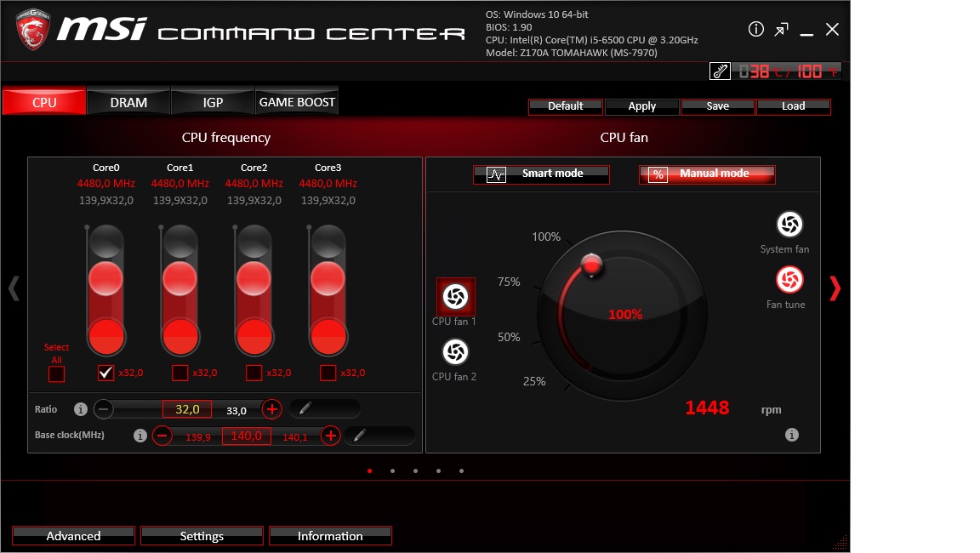Click the Core0 4480,0 MHz value
This screenshot has height=553, width=980.
point(105,184)
